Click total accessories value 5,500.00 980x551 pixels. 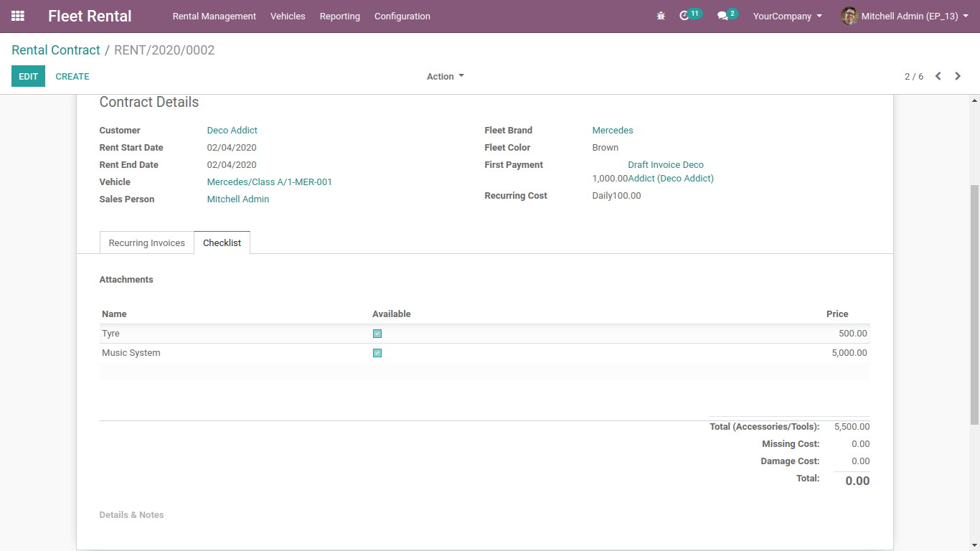(x=852, y=427)
